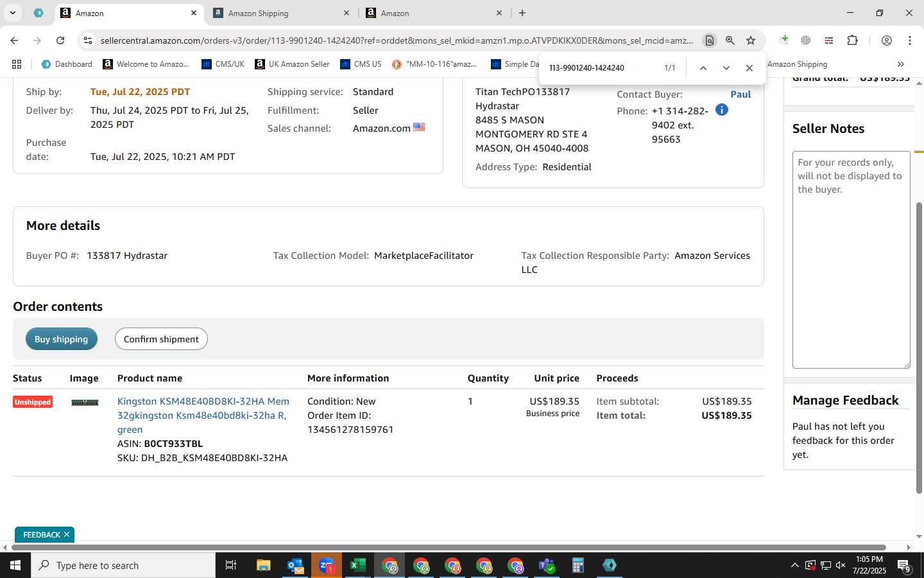Click the Buy shipping button
The width and height of the screenshot is (924, 578).
click(x=62, y=339)
